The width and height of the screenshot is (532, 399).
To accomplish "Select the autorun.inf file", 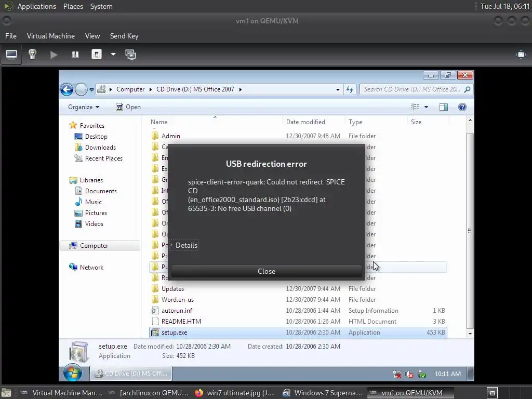I will [177, 311].
